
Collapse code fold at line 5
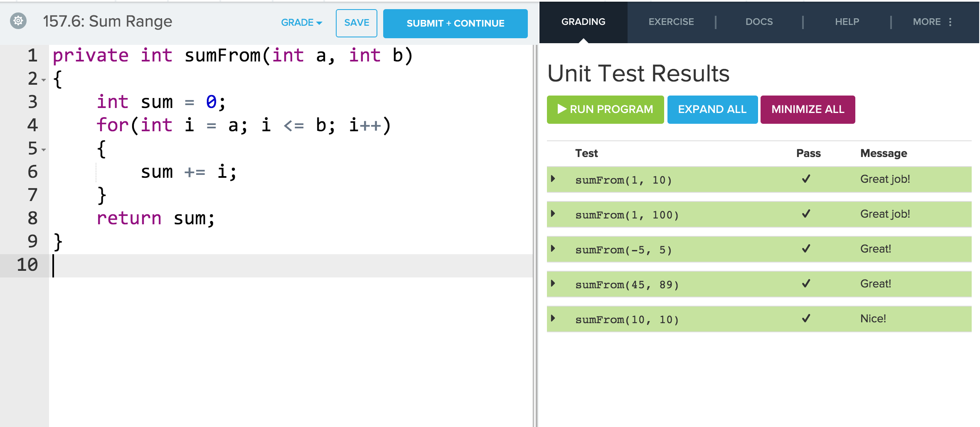44,150
